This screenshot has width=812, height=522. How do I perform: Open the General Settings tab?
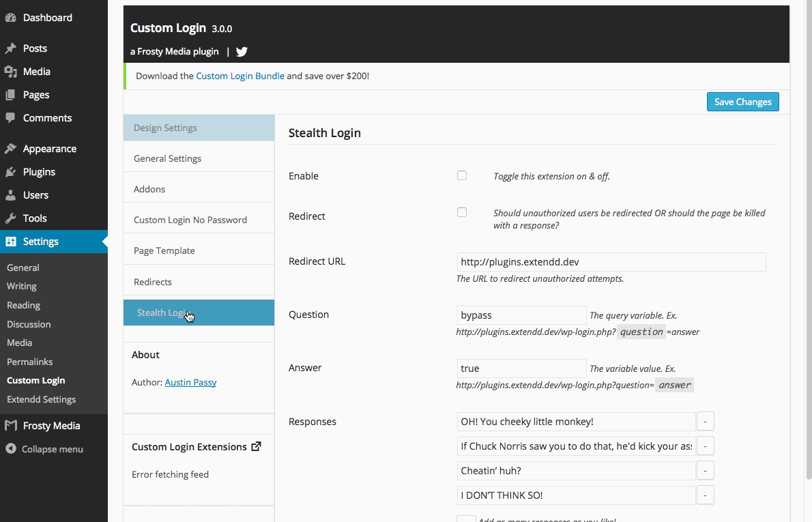point(199,158)
